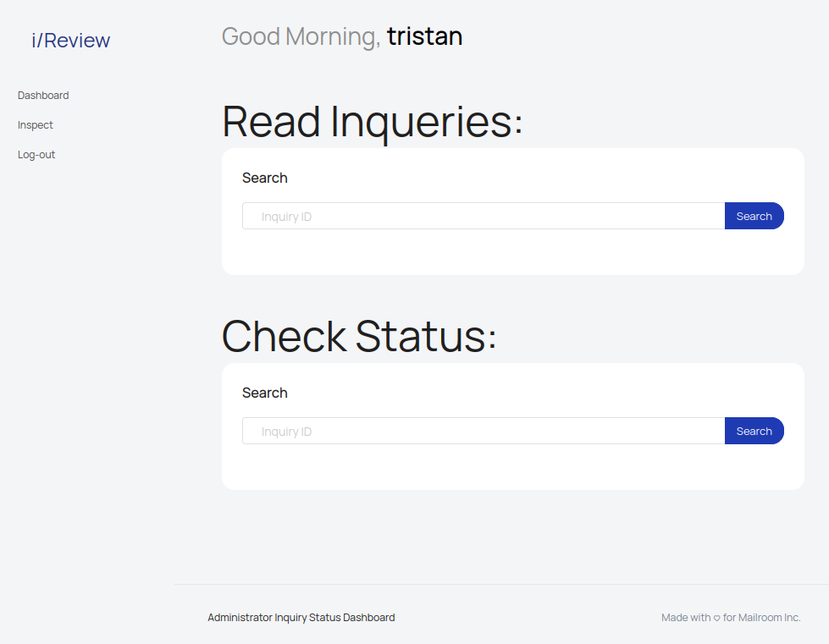Focus the Inquiry ID field under Read Inqueries
The height and width of the screenshot is (644, 829).
click(483, 216)
